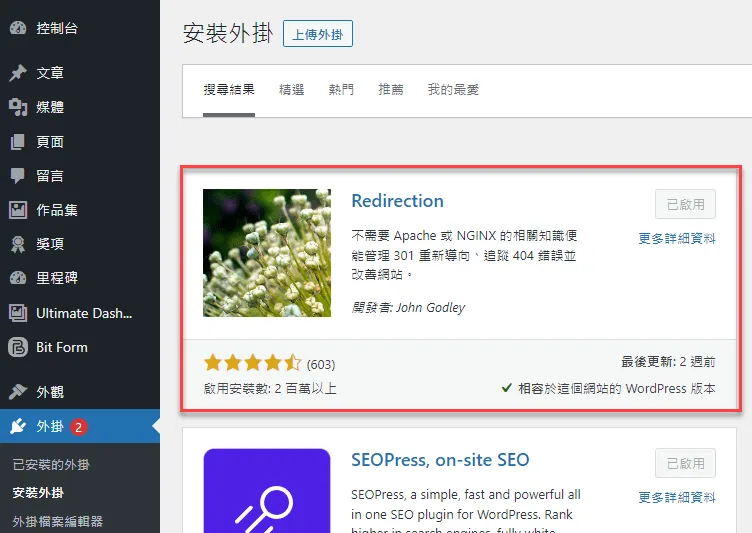Viewport: 752px width, 533px height.
Task: Open the Redirection plugin title link
Action: pyautogui.click(x=397, y=201)
